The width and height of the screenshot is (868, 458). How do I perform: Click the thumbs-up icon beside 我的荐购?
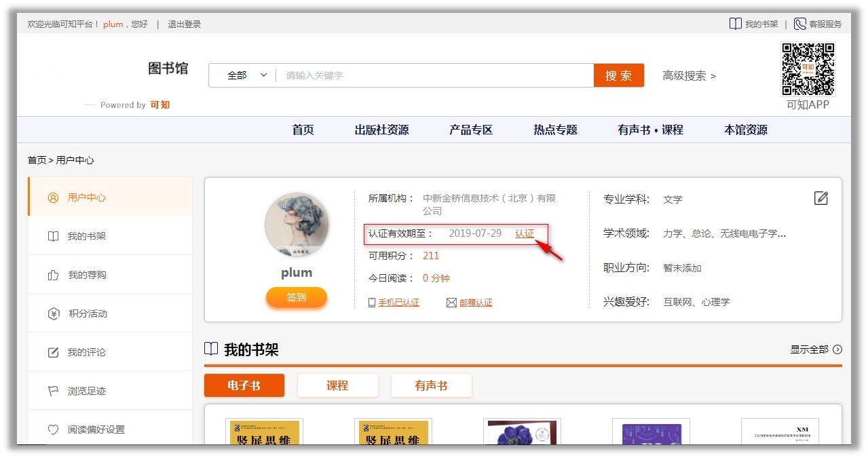point(53,275)
